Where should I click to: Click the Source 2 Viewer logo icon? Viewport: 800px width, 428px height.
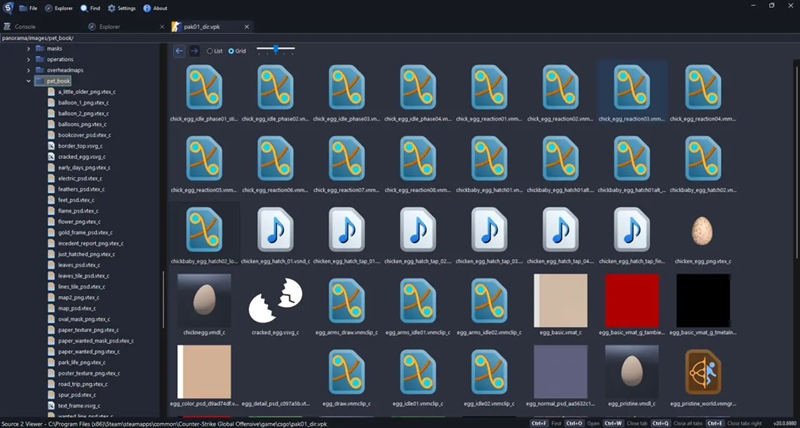tap(8, 8)
